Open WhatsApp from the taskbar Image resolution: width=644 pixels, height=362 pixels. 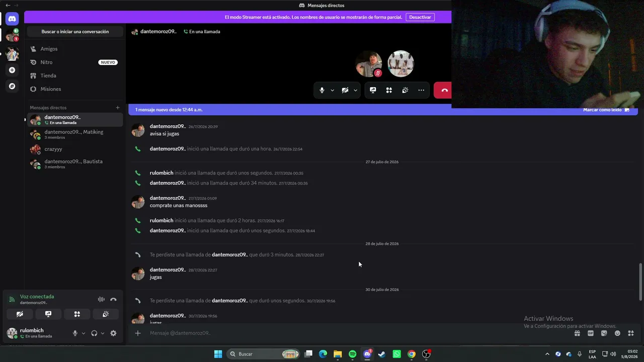pos(396,354)
